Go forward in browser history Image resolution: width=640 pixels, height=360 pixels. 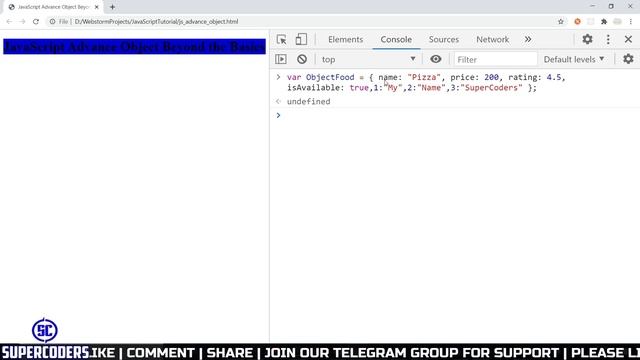(x=22, y=22)
